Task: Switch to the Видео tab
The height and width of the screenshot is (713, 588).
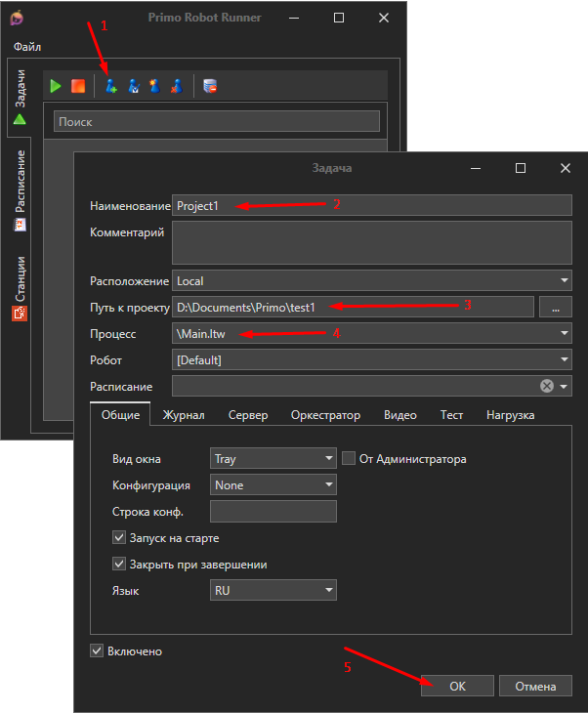Action: 400,415
